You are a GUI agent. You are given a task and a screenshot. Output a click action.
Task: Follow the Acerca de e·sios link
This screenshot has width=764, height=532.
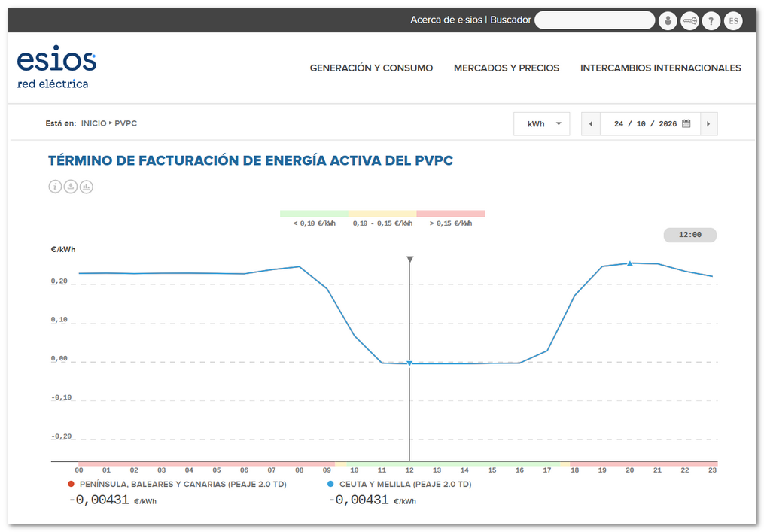pos(446,20)
